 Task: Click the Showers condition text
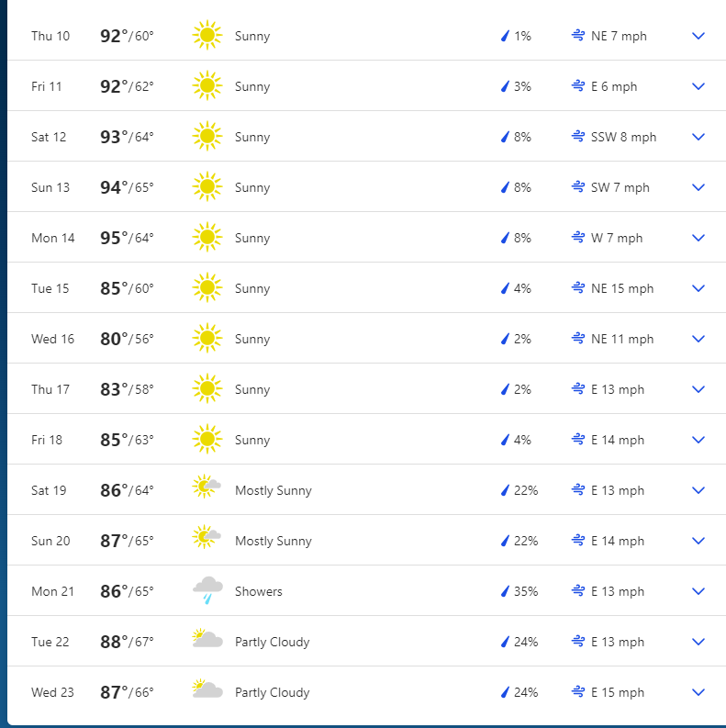point(259,591)
